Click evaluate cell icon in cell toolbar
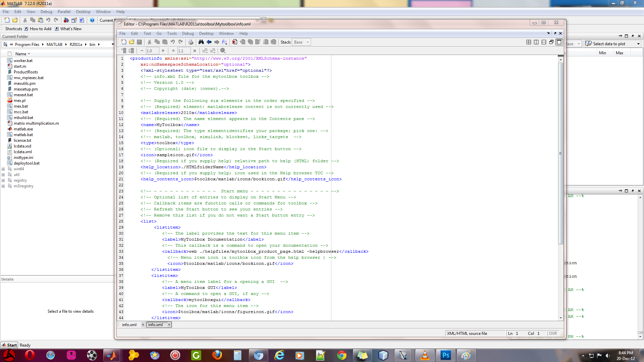644x362 pixels. point(124,51)
